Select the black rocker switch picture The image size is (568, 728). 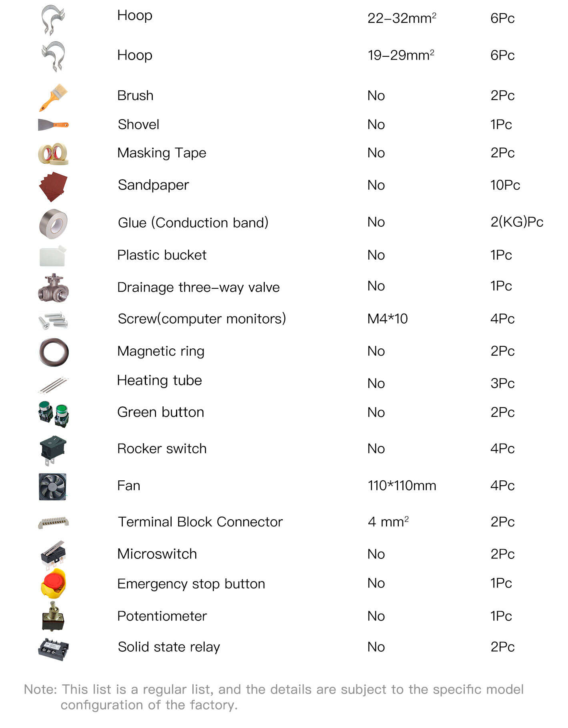point(53,450)
